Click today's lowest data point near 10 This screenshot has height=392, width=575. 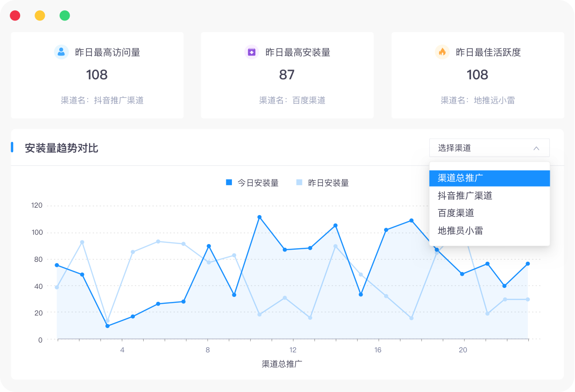[107, 326]
